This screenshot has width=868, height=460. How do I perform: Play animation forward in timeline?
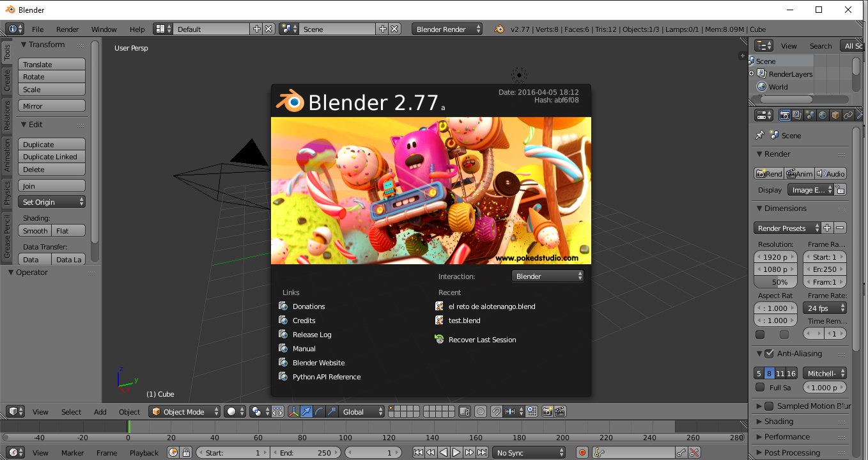(x=456, y=452)
